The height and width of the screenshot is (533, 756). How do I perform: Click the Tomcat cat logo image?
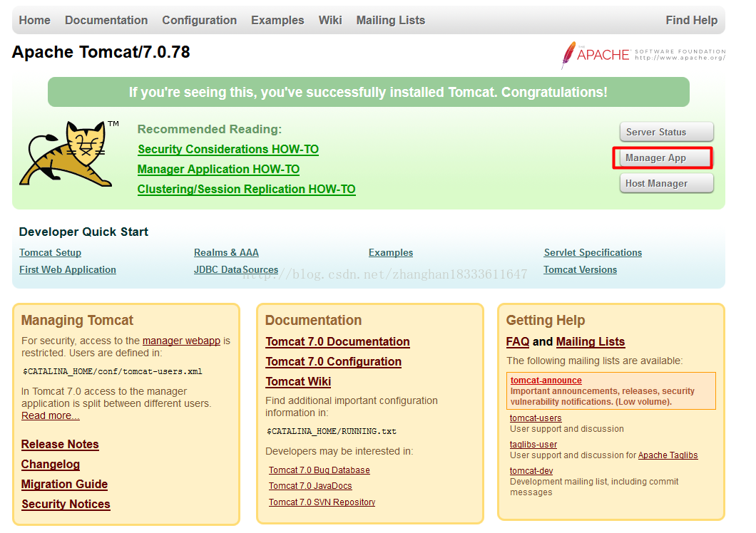tap(69, 154)
